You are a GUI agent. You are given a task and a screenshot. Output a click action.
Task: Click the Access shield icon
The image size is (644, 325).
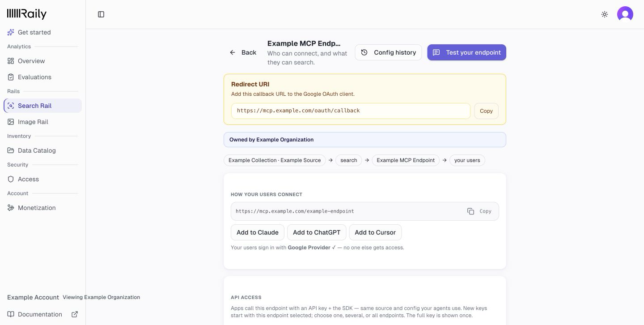[11, 179]
